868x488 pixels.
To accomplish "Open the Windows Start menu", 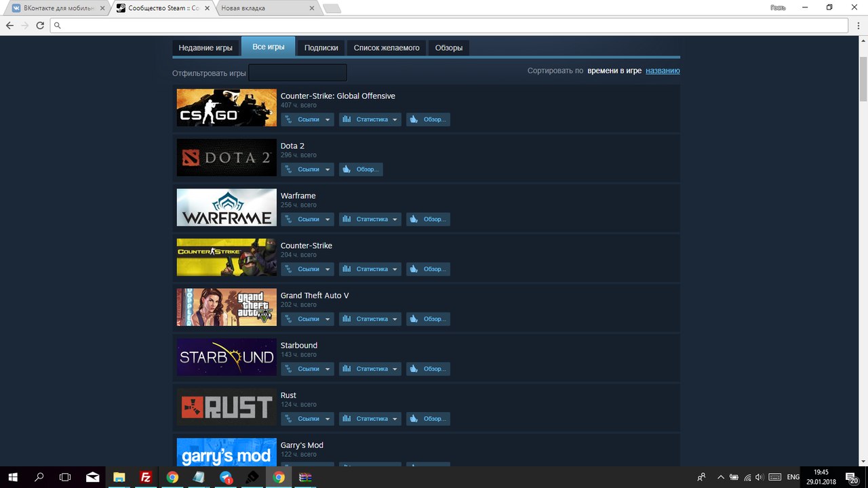I will pos(12,476).
